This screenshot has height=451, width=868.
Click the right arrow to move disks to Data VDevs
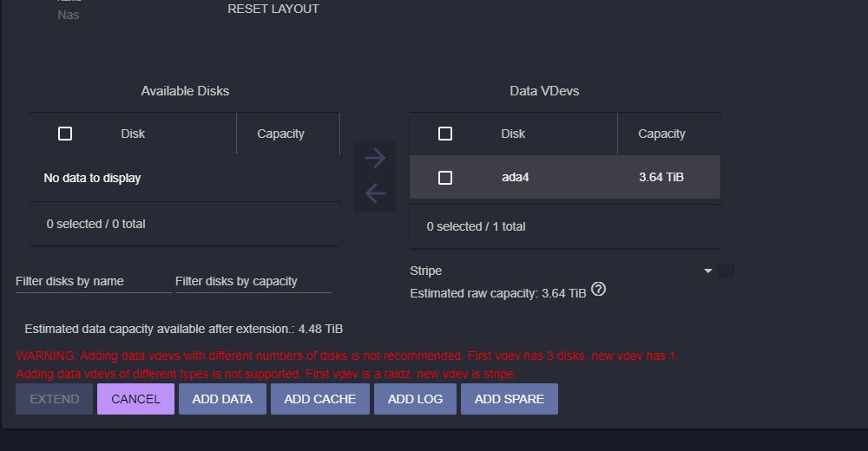coord(375,158)
